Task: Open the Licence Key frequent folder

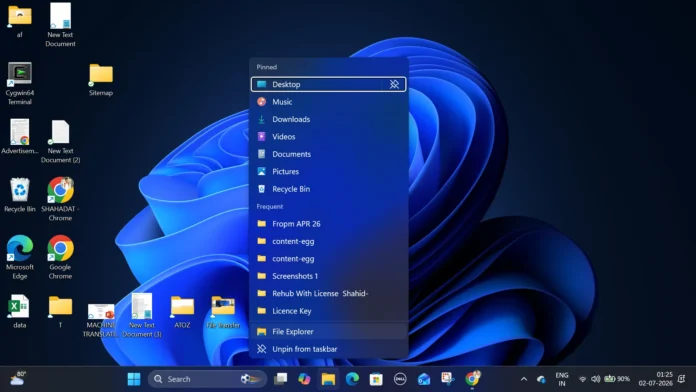Action: pos(328,311)
